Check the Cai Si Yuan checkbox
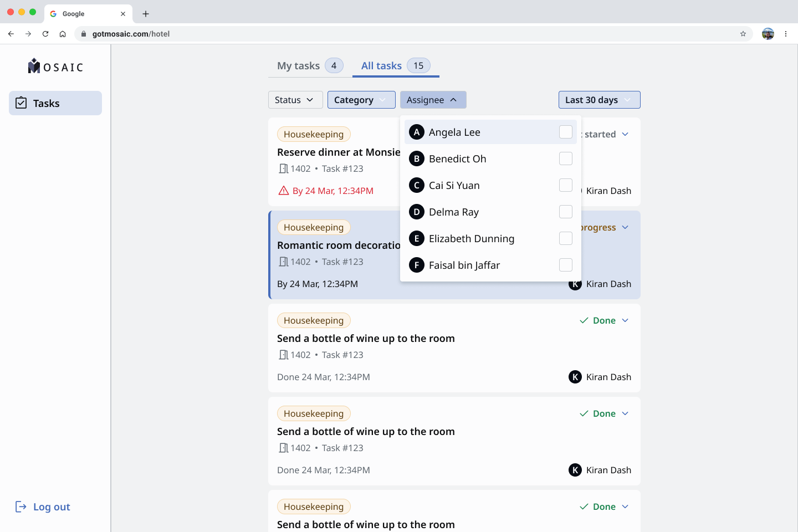Image resolution: width=798 pixels, height=532 pixels. coord(566,185)
